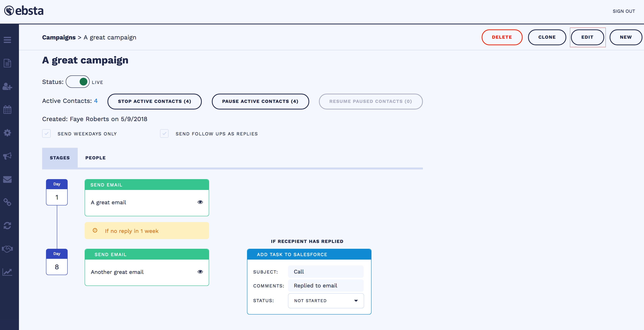Open the hamburger menu in sidebar

7,40
